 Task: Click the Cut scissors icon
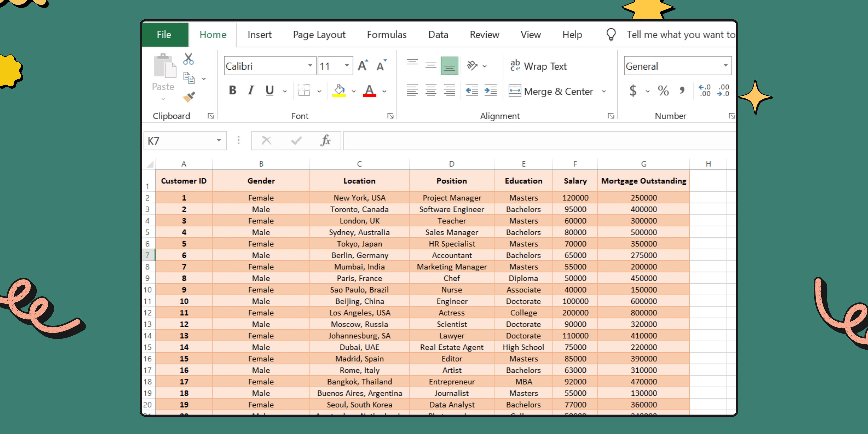188,59
